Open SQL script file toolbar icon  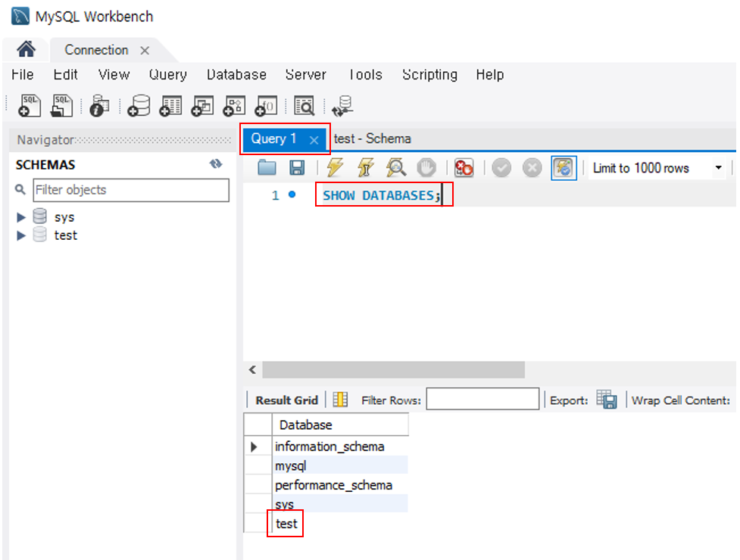(x=61, y=105)
